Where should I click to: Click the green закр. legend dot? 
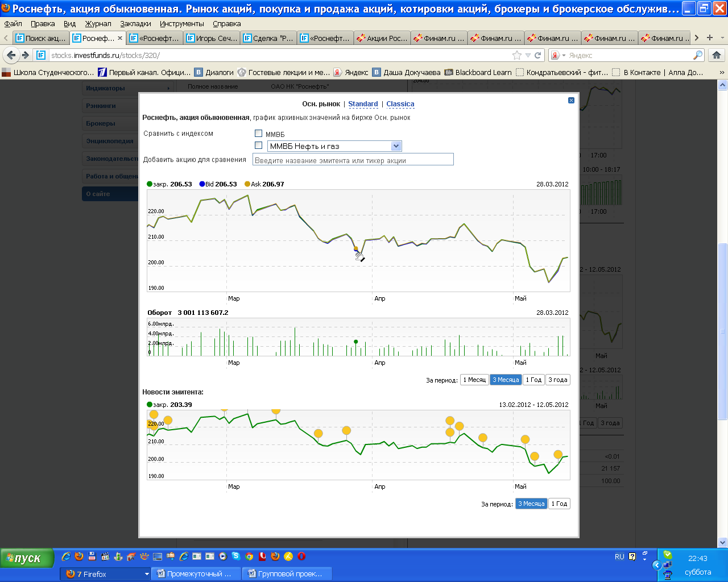coord(150,184)
